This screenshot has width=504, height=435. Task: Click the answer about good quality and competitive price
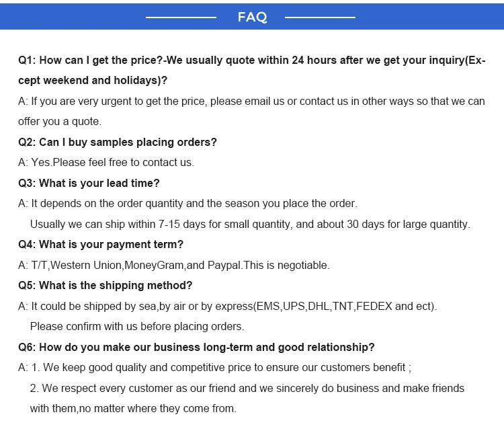point(214,367)
